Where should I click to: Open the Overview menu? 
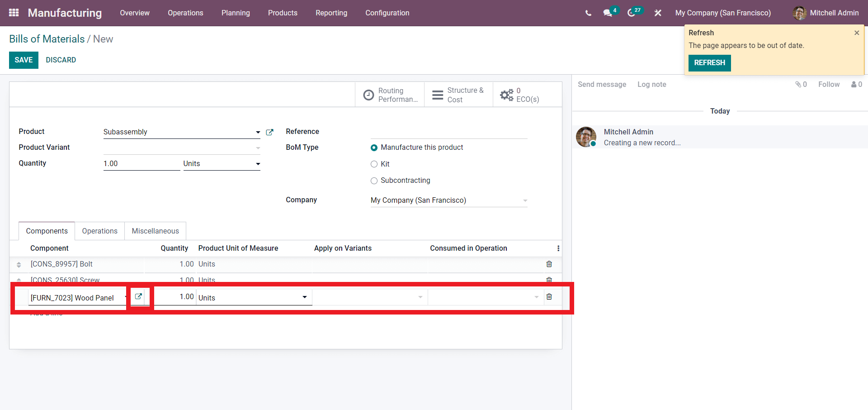tap(135, 13)
